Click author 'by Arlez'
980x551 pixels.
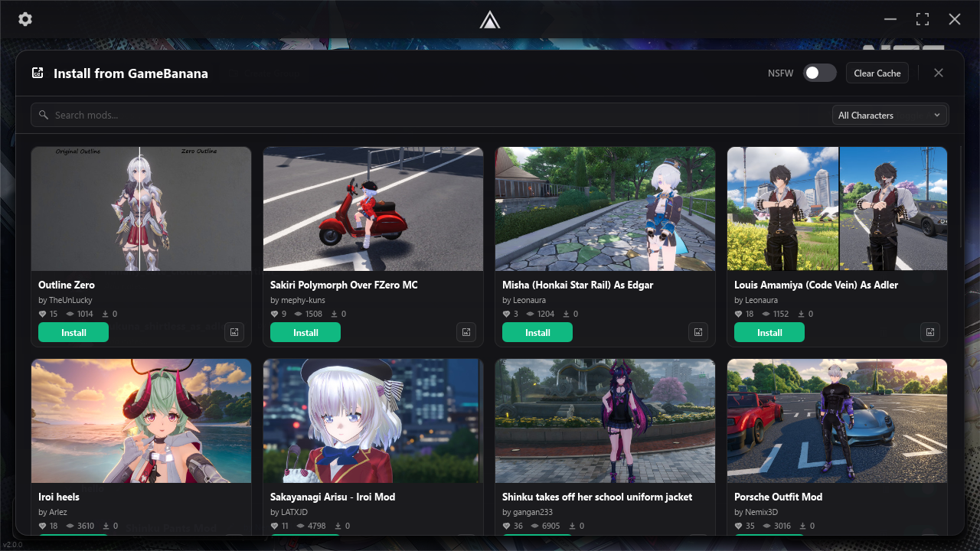coord(53,512)
